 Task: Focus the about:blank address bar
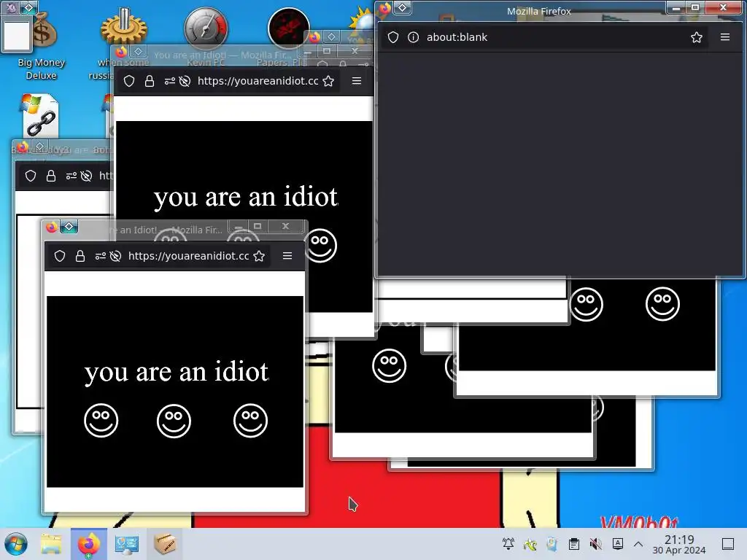coord(544,37)
